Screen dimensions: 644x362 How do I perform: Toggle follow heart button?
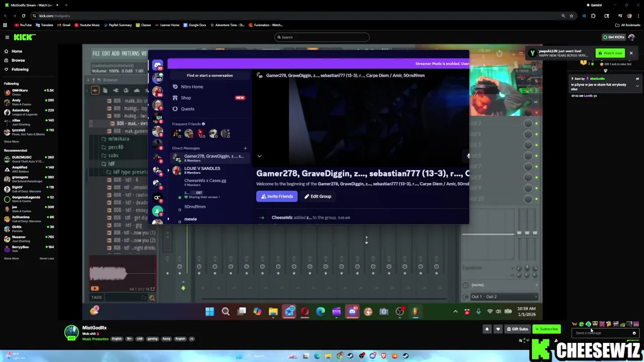coord(498,329)
